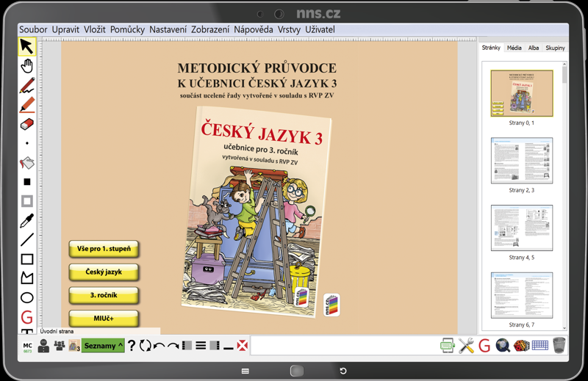Pick the eraser tool

[27, 124]
